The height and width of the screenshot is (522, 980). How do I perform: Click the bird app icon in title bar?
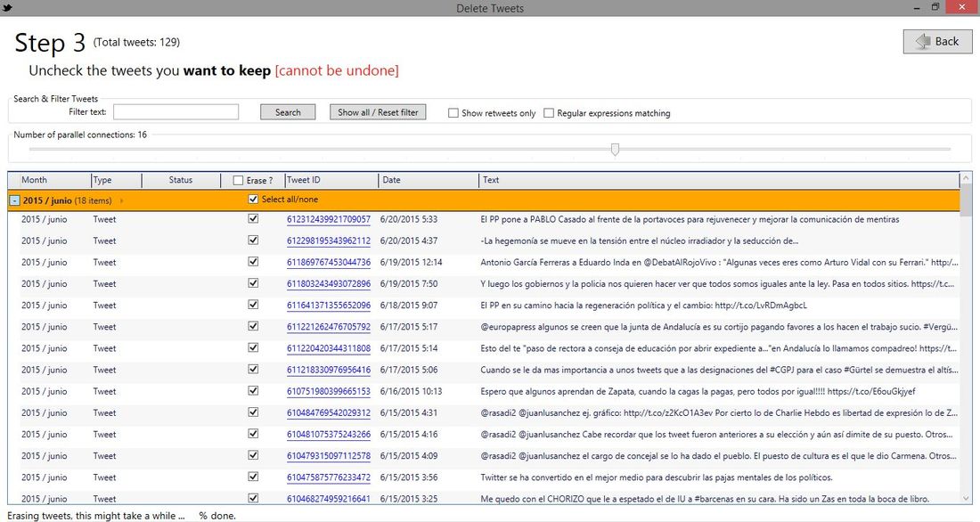tap(7, 7)
